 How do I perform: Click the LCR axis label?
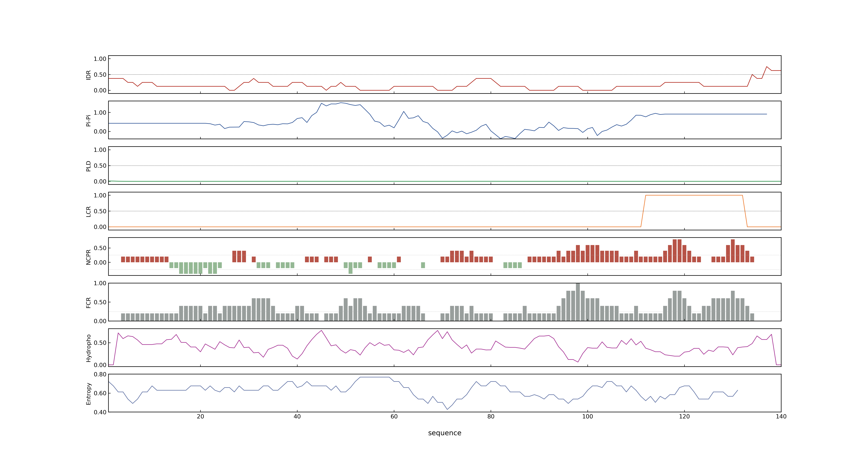coord(88,211)
